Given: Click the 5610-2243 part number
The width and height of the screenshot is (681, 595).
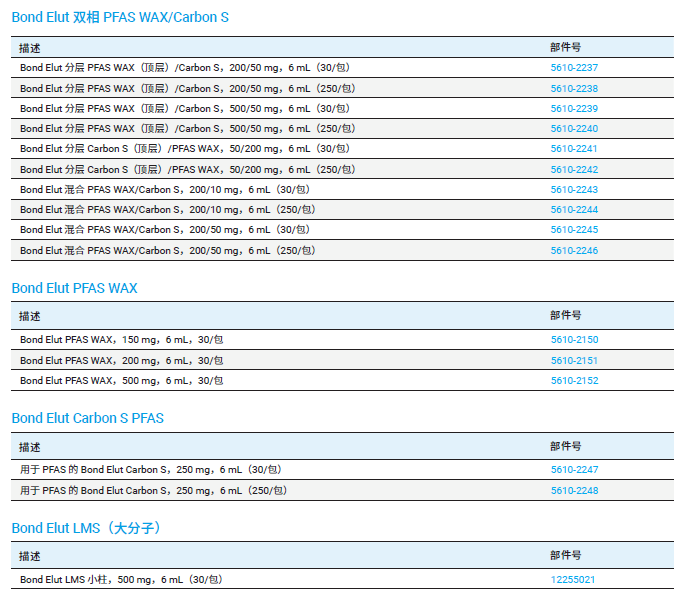Looking at the screenshot, I should click(x=574, y=190).
